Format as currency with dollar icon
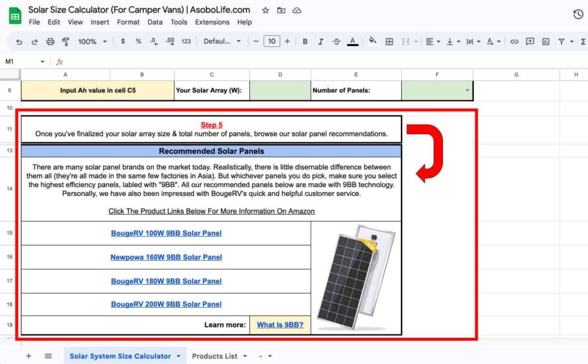 (x=123, y=41)
